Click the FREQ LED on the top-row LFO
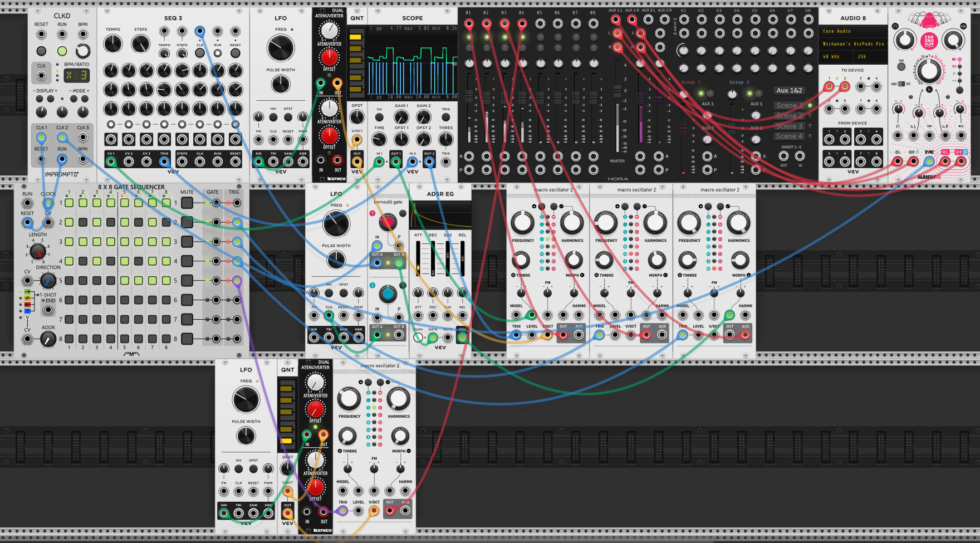980x543 pixels. point(292,30)
